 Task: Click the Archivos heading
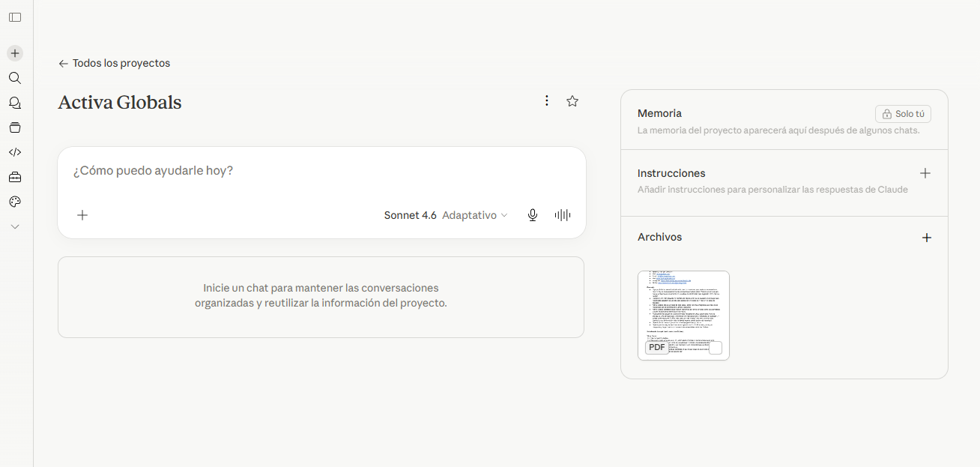[659, 237]
